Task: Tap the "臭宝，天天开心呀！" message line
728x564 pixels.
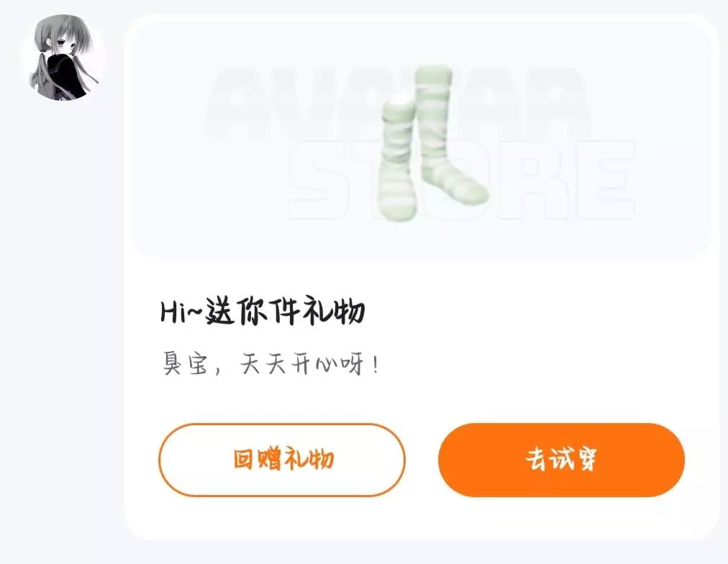Action: point(270,363)
